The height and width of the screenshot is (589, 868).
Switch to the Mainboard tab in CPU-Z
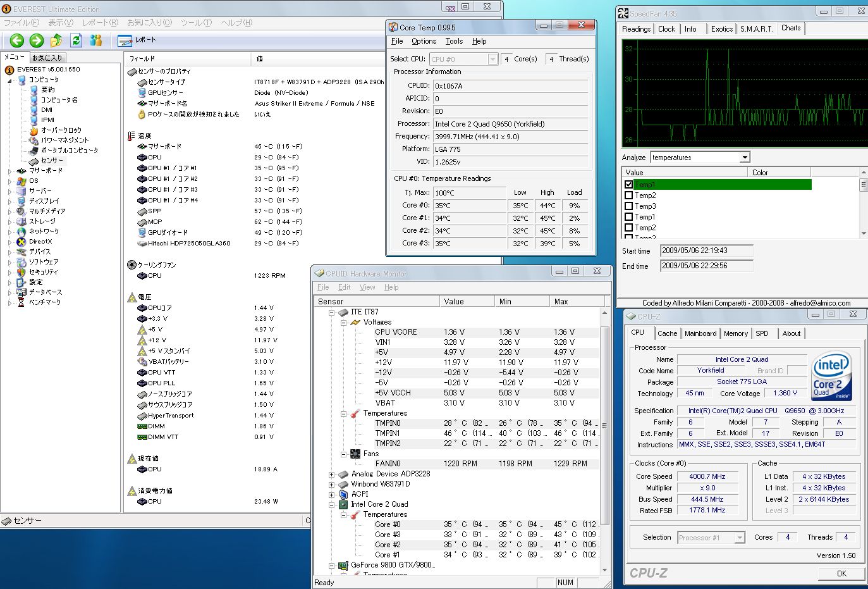[700, 333]
